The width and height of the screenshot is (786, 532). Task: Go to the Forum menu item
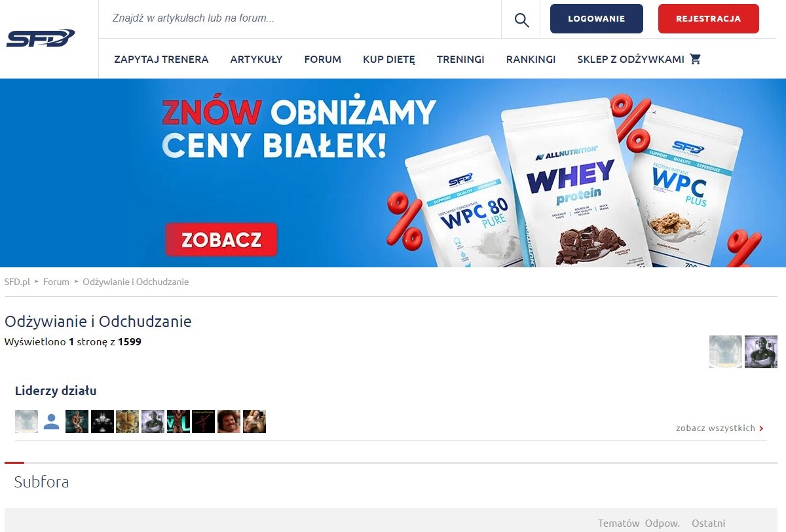point(323,59)
